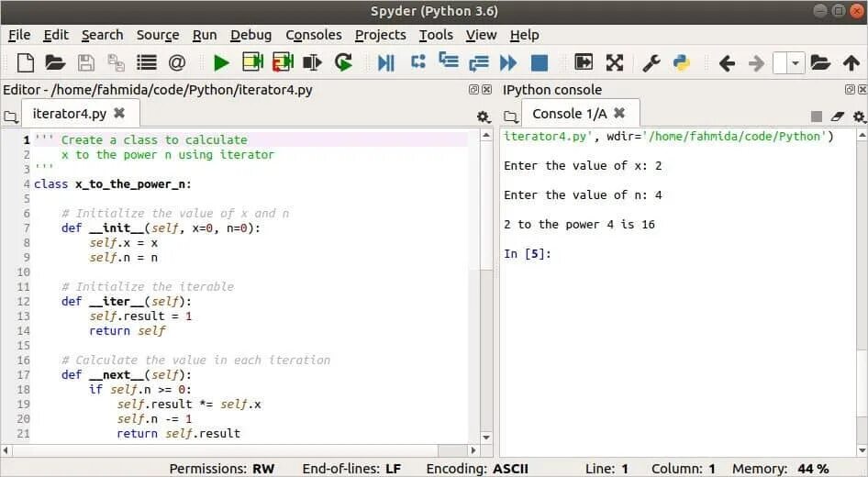Screen dimensions: 868x477
Task: Open the View menu
Action: (481, 35)
